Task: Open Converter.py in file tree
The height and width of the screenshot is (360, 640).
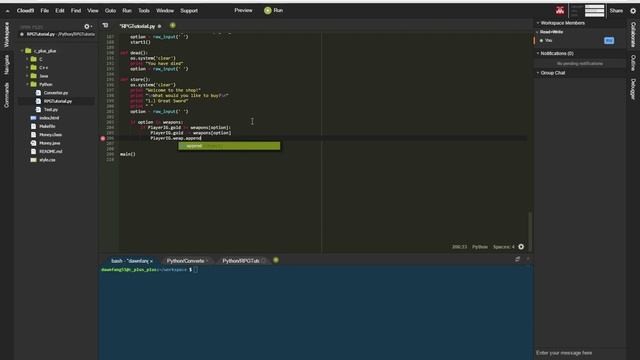Action: point(56,93)
